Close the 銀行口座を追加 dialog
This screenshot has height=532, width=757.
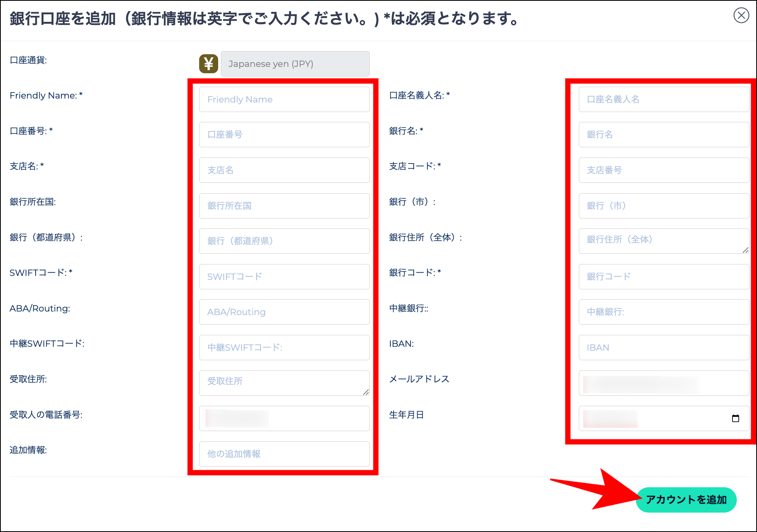click(741, 15)
